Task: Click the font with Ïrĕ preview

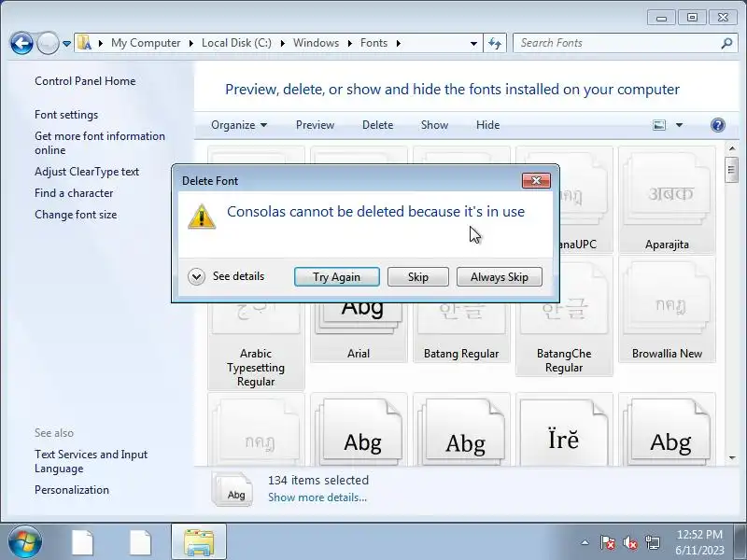Action: tap(564, 430)
